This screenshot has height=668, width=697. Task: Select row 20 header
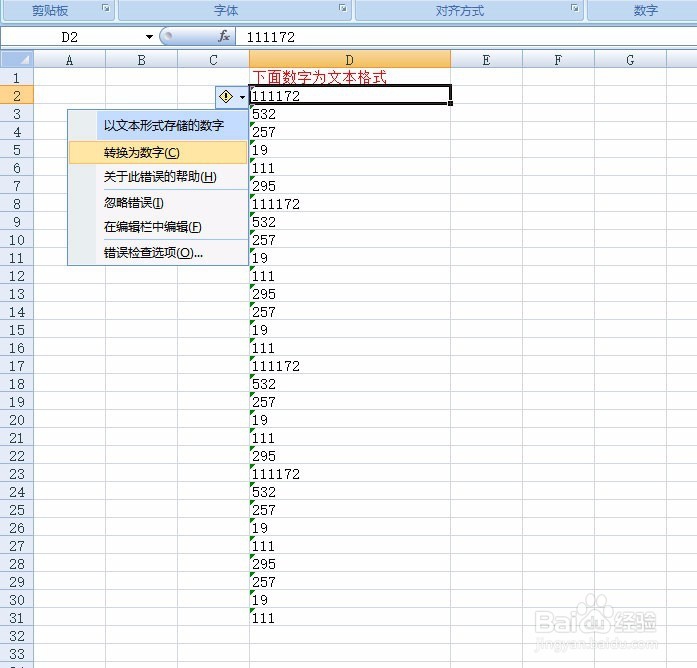click(17, 420)
